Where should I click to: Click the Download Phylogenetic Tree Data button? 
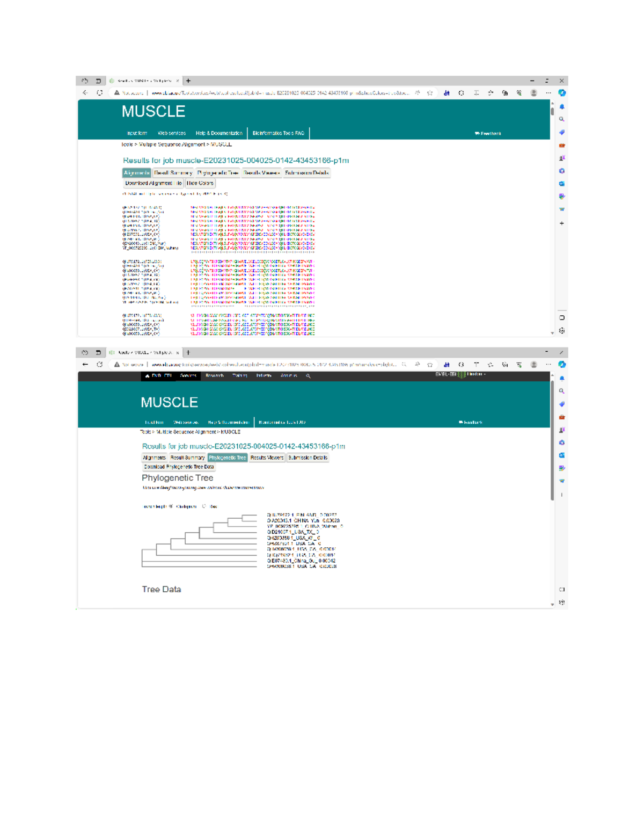click(x=179, y=467)
